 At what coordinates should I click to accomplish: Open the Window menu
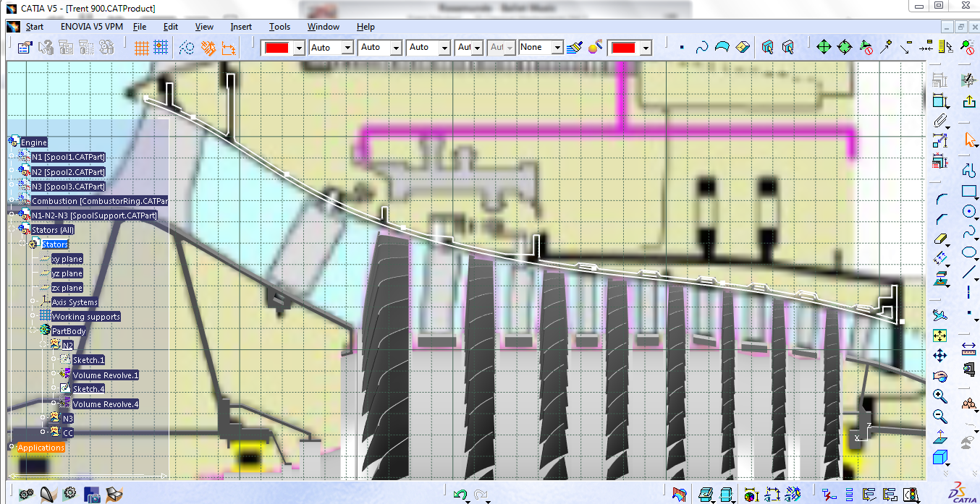(323, 27)
